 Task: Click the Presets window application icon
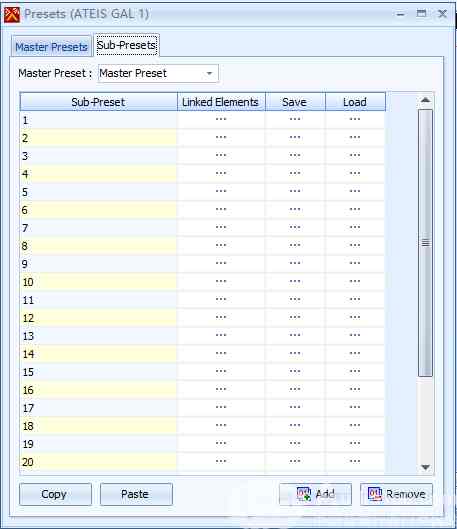coord(12,15)
